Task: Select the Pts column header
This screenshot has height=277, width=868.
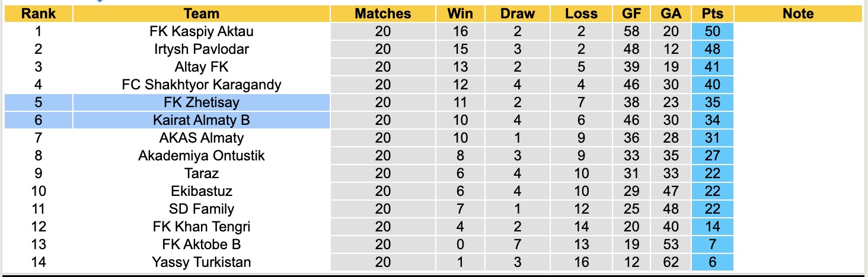Action: pos(712,14)
